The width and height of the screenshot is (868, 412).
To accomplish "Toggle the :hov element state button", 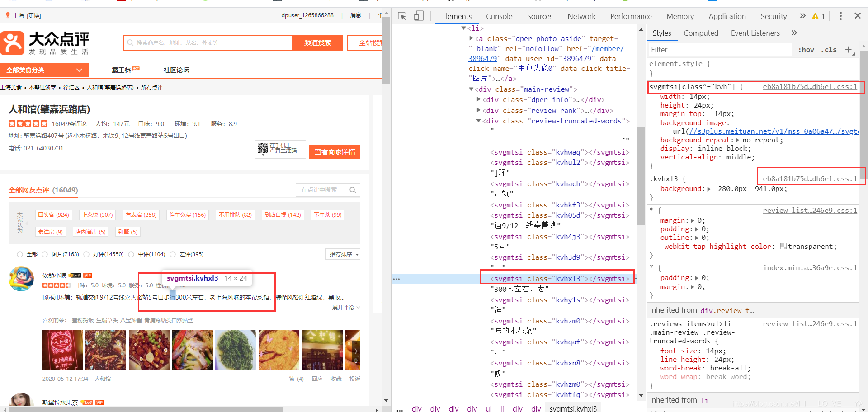I will (806, 50).
